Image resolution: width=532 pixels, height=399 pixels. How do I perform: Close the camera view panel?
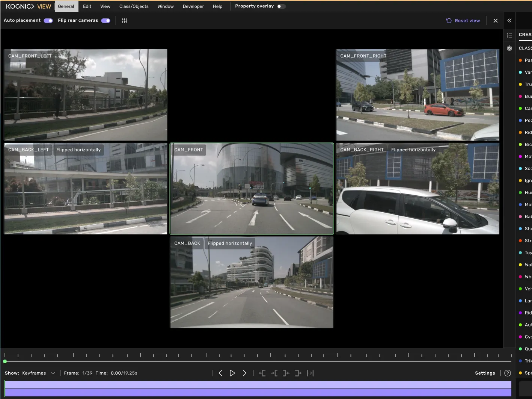coord(496,21)
